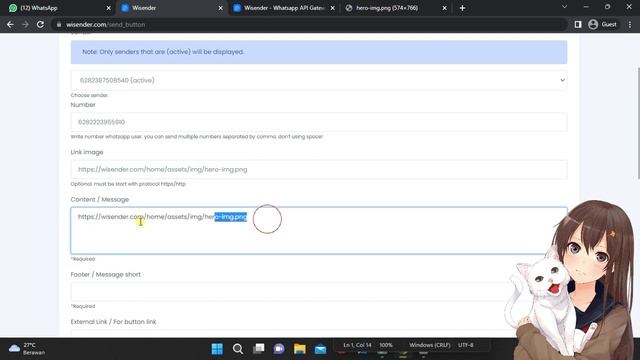640x360 pixels.
Task: Click the site lock icon
Action: coord(59,24)
